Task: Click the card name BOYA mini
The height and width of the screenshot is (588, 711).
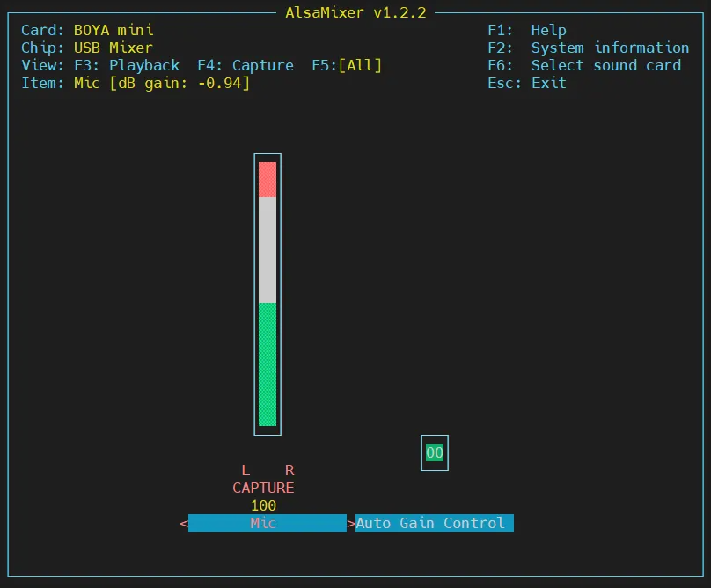Action: coord(114,31)
